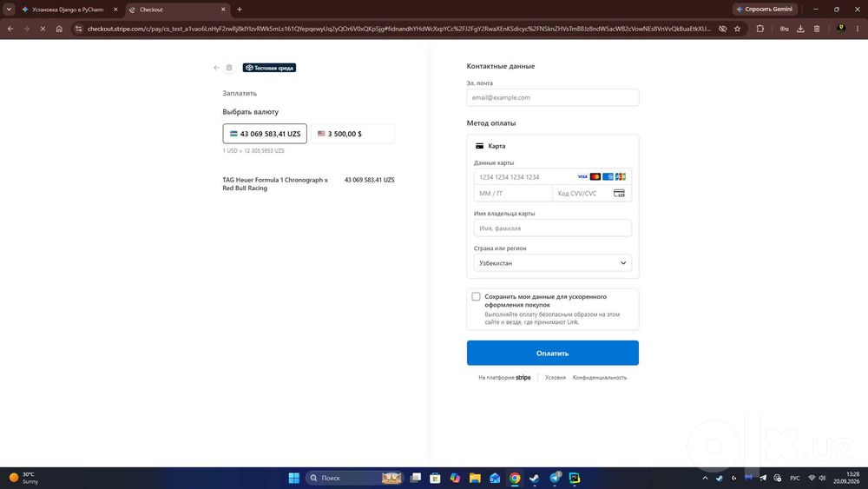Screen dimensions: 868x489
Task: Open the Условия link
Action: pyautogui.click(x=556, y=378)
